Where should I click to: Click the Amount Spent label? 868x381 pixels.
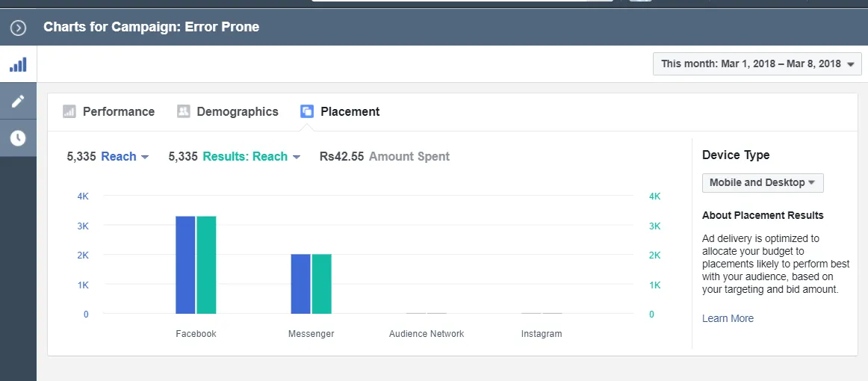[409, 157]
